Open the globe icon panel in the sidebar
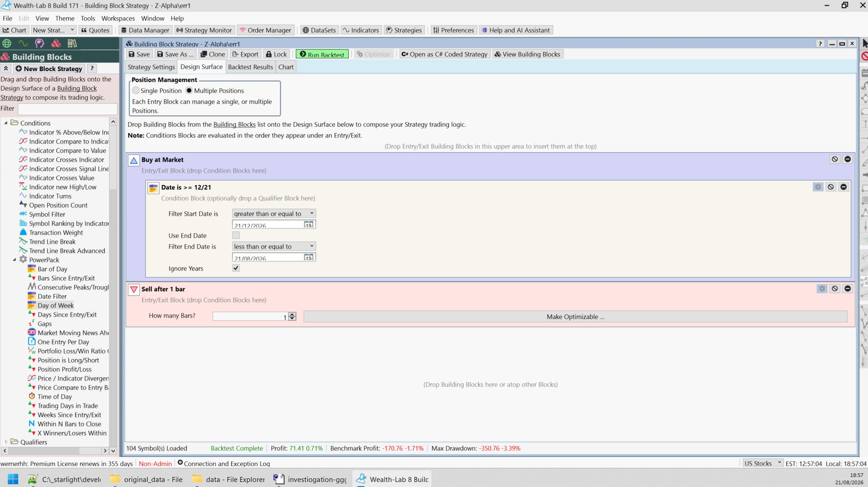Image resolution: width=868 pixels, height=487 pixels. coord(7,43)
